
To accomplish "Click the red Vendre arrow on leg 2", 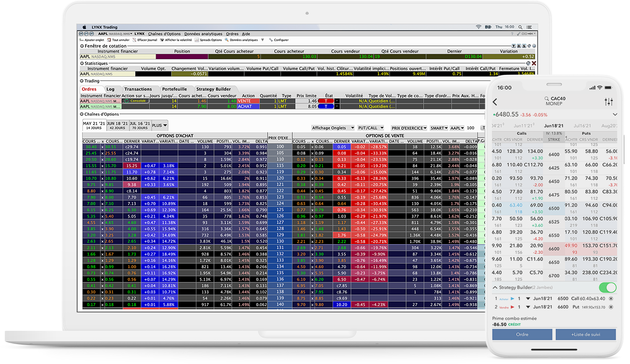I will pyautogui.click(x=512, y=307).
